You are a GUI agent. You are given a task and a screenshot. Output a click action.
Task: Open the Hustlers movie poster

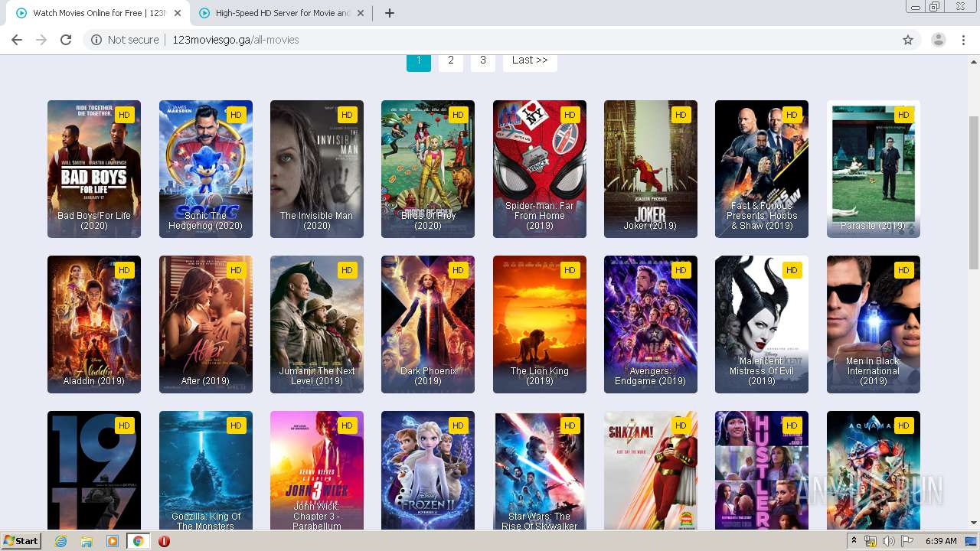point(762,471)
